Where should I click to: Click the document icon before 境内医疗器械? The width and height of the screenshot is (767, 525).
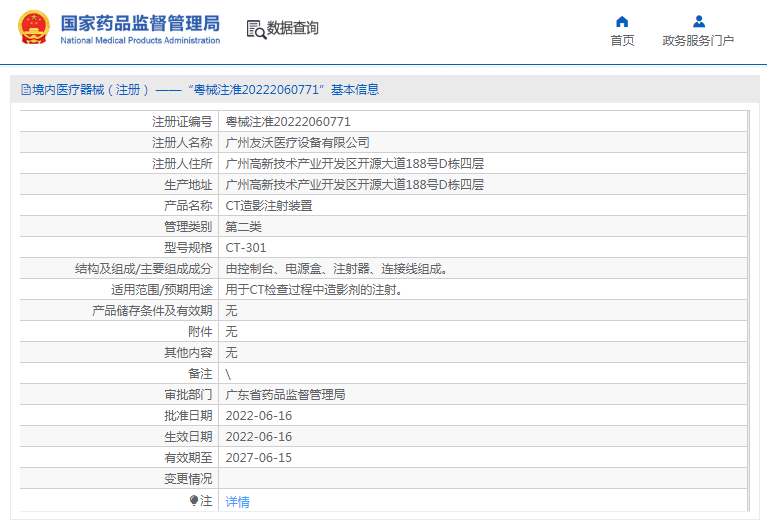26,90
